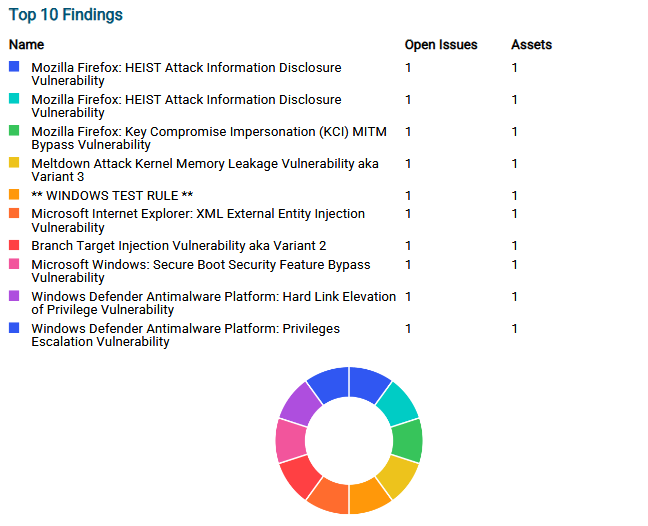Click the Assets column header
This screenshot has width=648, height=526.
click(x=531, y=45)
